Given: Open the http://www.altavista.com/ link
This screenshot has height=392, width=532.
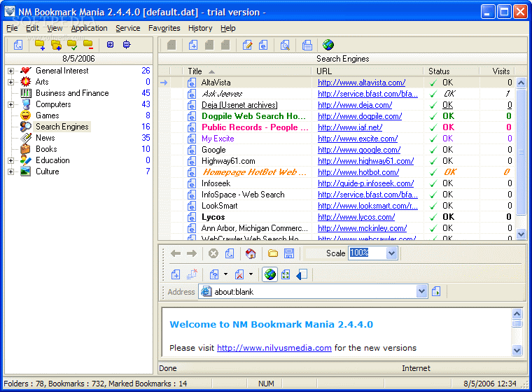Looking at the screenshot, I should [x=361, y=83].
